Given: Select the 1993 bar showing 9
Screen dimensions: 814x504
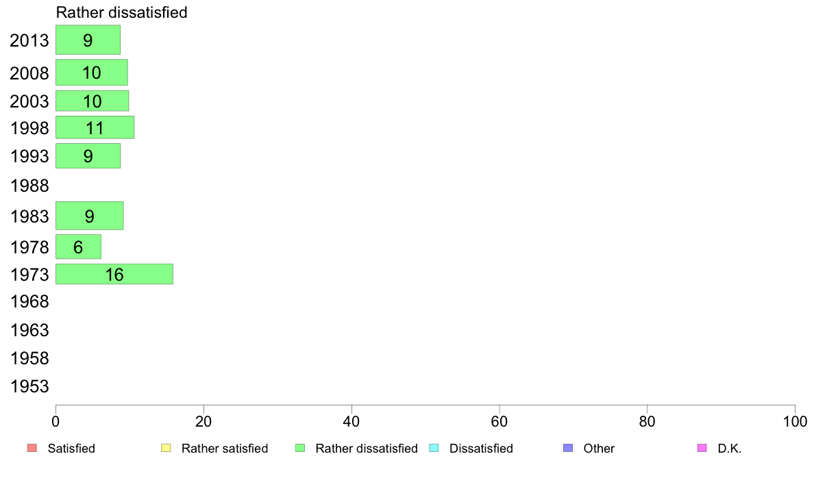Looking at the screenshot, I should pos(88,155).
